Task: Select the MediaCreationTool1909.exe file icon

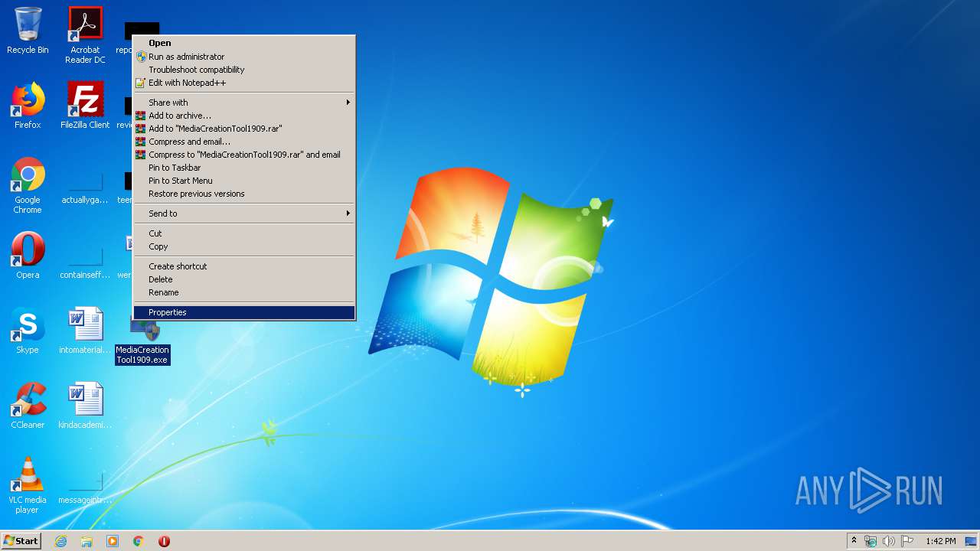Action: pyautogui.click(x=142, y=341)
